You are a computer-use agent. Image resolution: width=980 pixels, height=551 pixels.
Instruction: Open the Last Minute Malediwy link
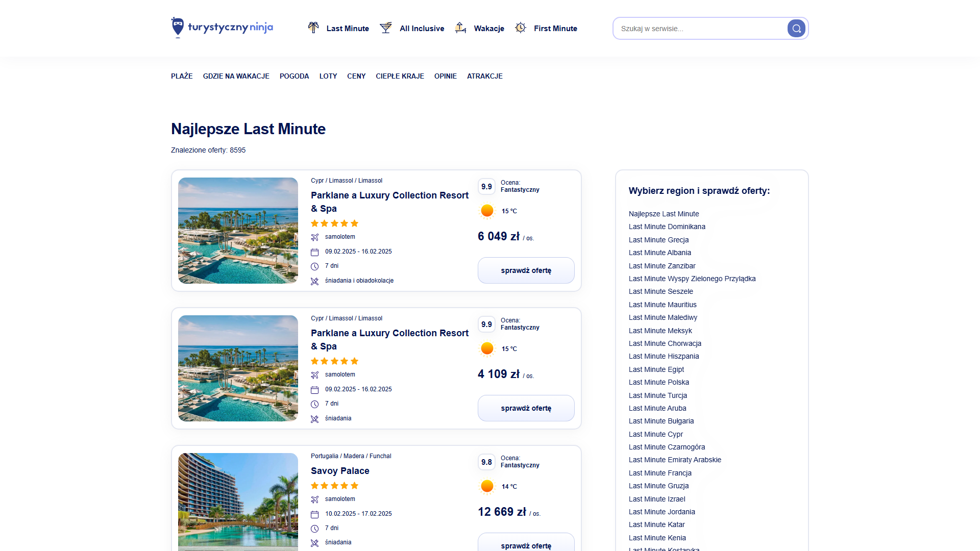point(663,317)
